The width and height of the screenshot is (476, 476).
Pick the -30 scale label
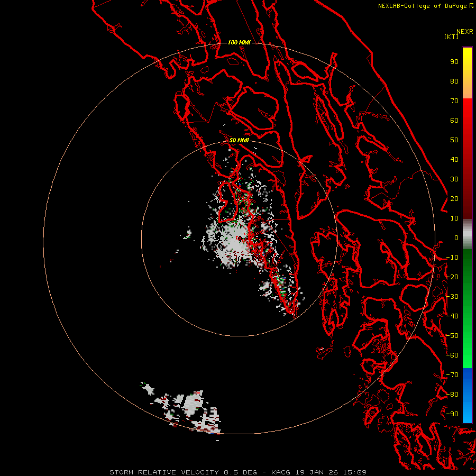452,297
